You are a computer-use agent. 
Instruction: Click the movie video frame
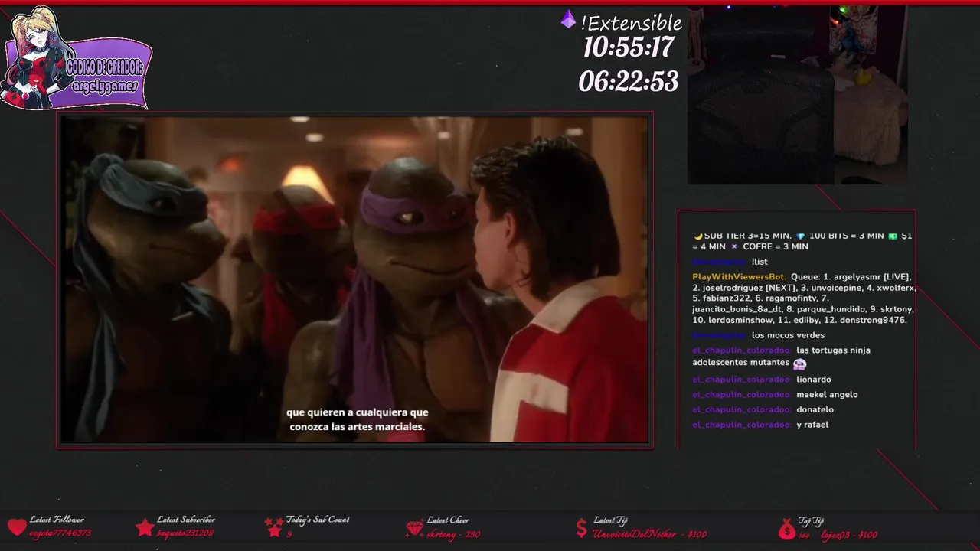click(354, 280)
